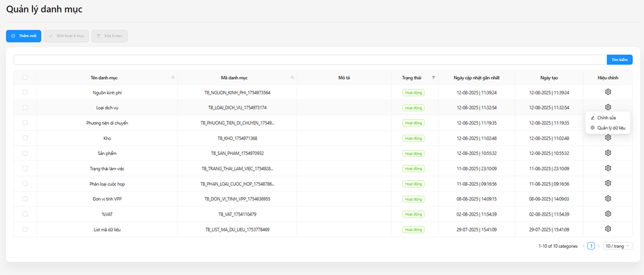The image size is (644, 275).
Task: Click the Thêm mới button
Action: (x=24, y=36)
